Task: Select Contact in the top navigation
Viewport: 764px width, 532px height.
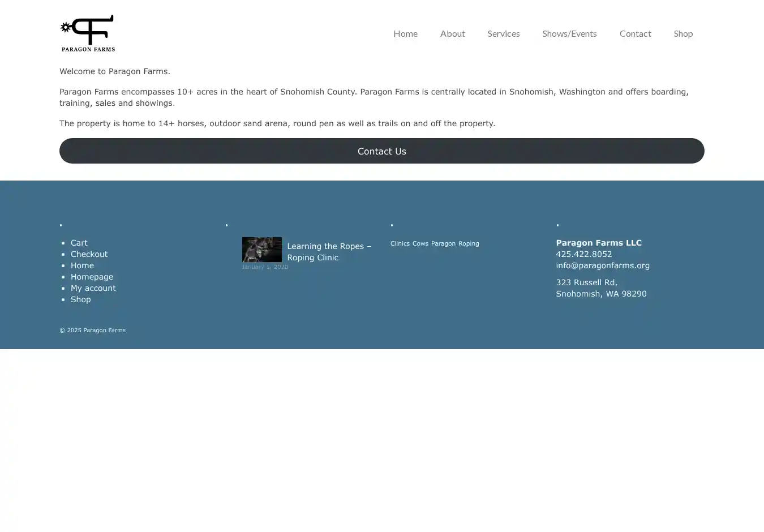Action: coord(635,33)
